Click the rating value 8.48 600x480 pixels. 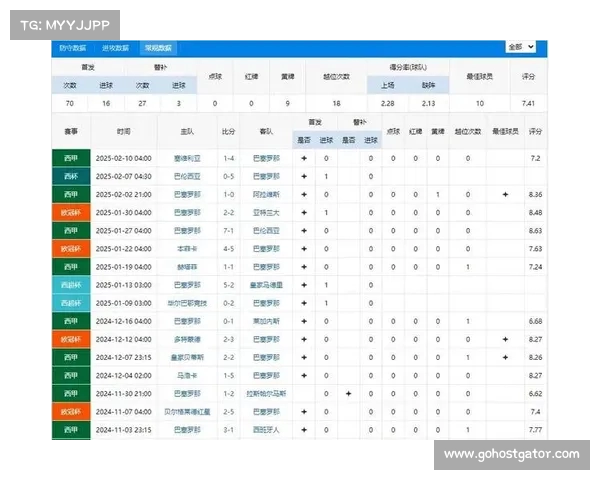point(535,212)
